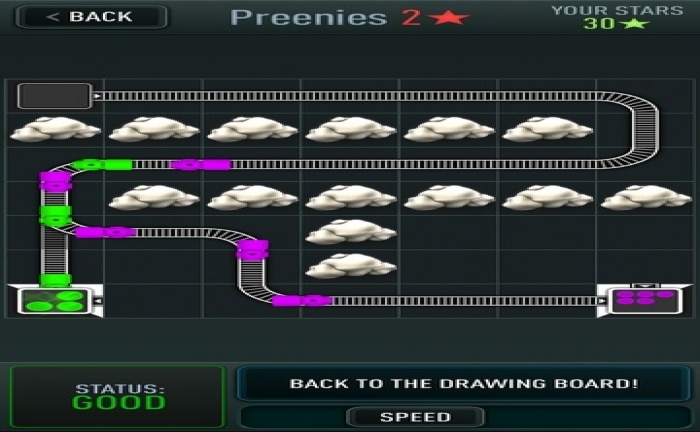Select the purple train station
700x432 pixels.
click(x=645, y=301)
